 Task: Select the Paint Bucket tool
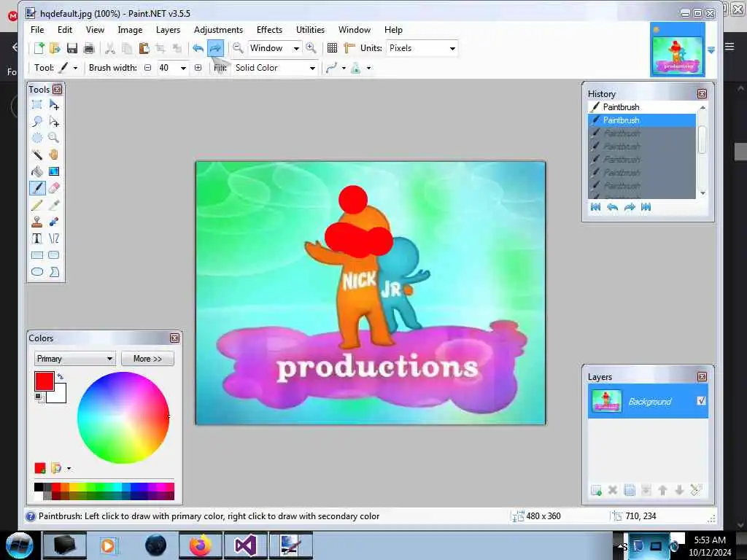tap(36, 171)
